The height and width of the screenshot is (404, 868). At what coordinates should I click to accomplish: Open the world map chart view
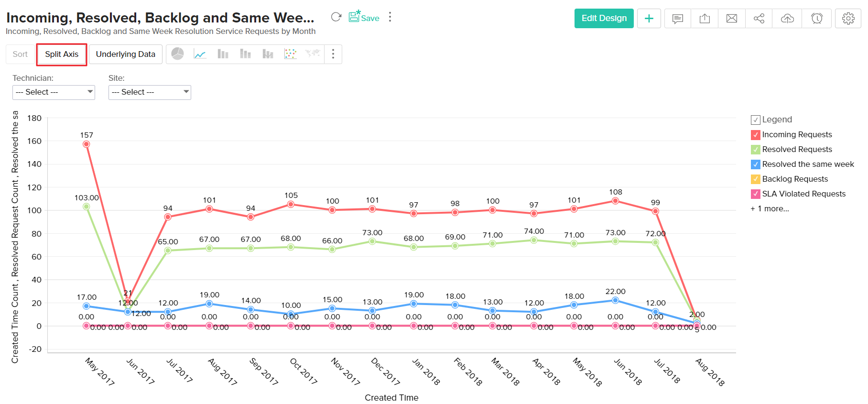(312, 54)
